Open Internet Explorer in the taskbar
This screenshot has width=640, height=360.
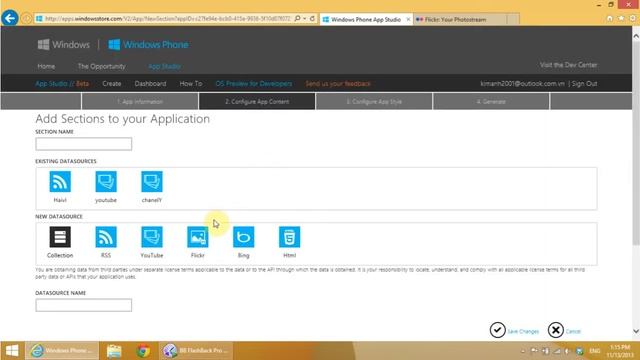pyautogui.click(x=62, y=351)
